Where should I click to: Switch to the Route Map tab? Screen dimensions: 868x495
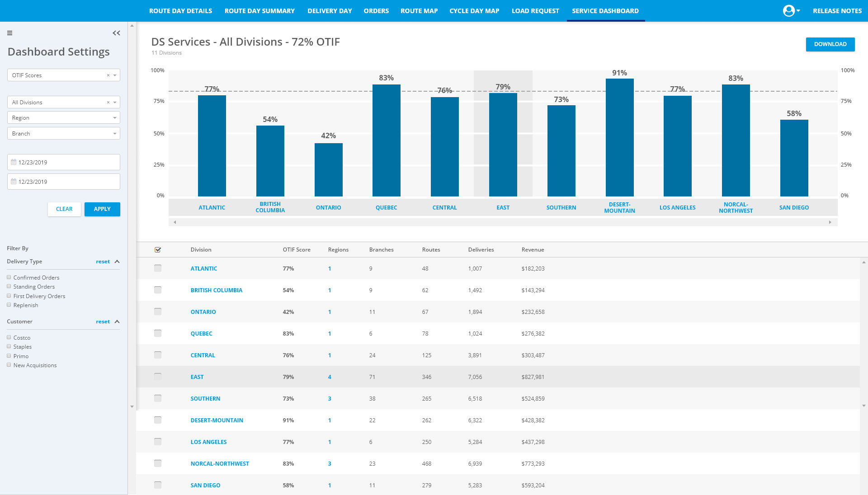coord(419,10)
